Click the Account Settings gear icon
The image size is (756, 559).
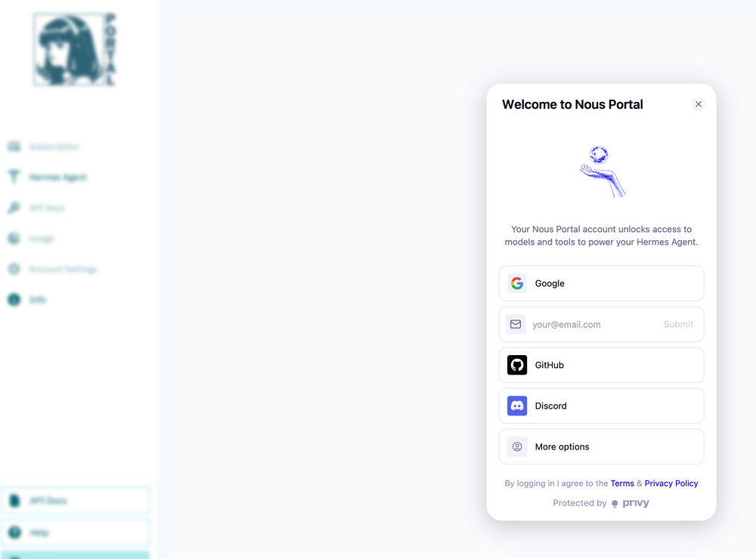pos(14,269)
